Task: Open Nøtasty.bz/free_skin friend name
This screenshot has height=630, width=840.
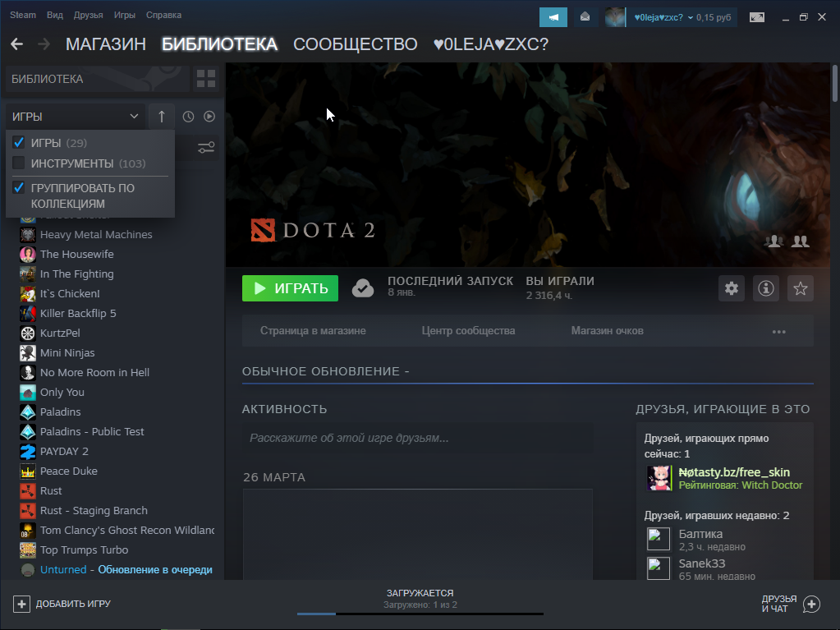Action: 734,472
